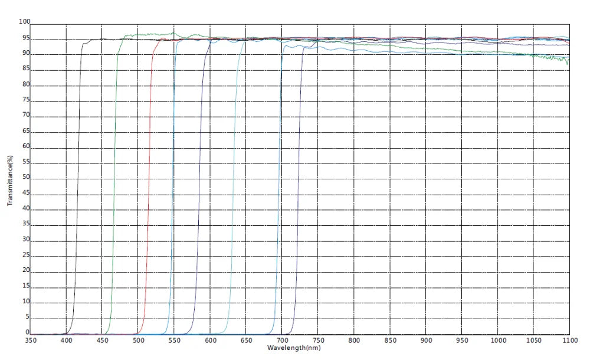Click the 50 transmittance tick label
The height and width of the screenshot is (364, 590).
coord(26,177)
